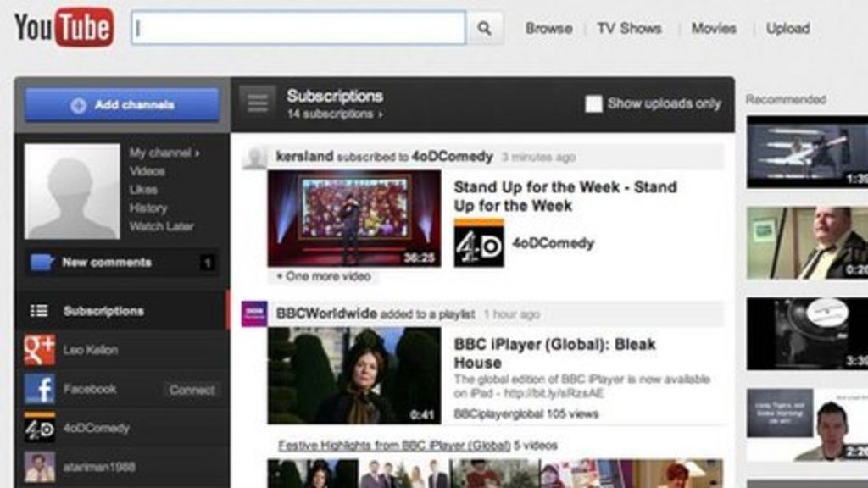The height and width of the screenshot is (488, 868).
Task: Click BBCWorldwide name in feed
Action: pyautogui.click(x=326, y=313)
